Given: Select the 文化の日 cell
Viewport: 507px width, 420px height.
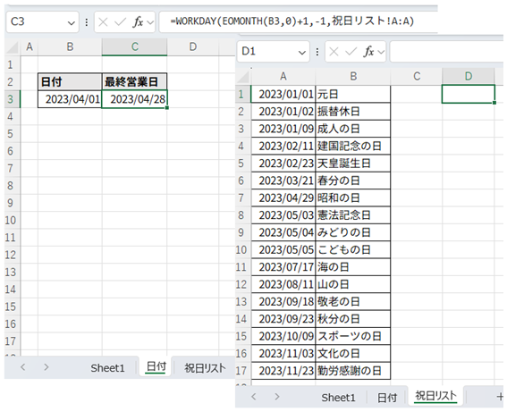Looking at the screenshot, I should (353, 354).
